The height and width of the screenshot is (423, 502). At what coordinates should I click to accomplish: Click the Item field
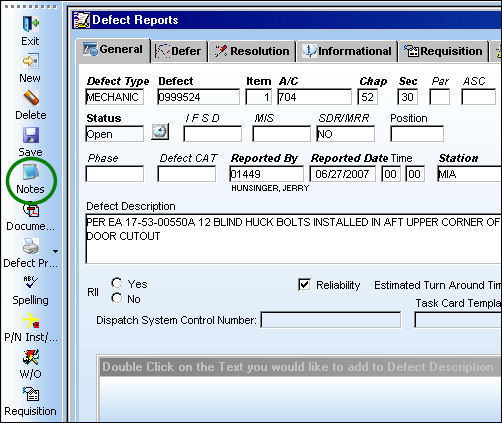259,97
